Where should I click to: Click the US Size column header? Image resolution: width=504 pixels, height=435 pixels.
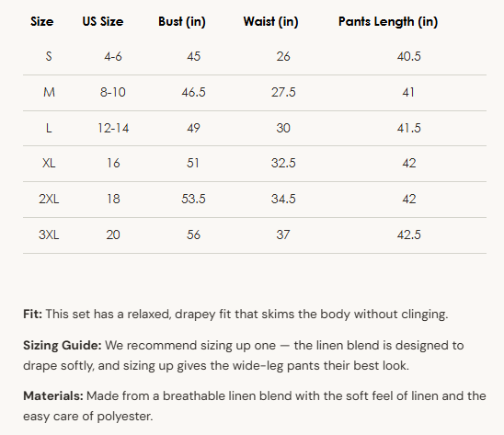pos(103,21)
